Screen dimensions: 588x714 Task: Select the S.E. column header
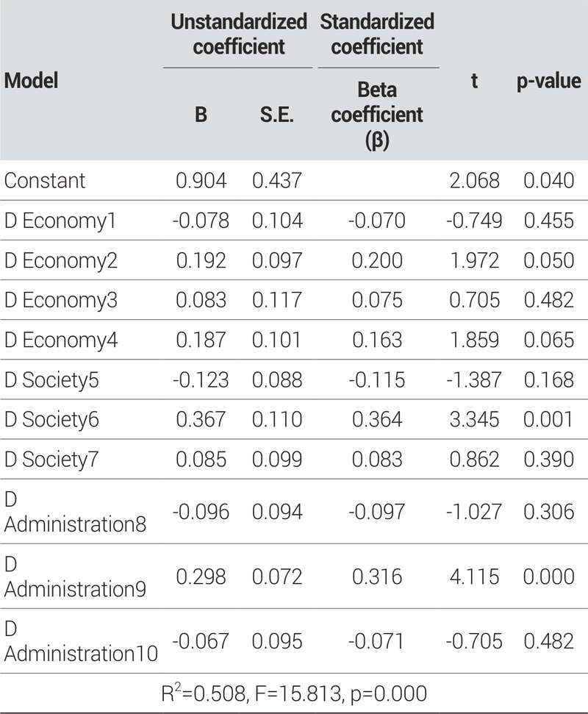pyautogui.click(x=277, y=115)
